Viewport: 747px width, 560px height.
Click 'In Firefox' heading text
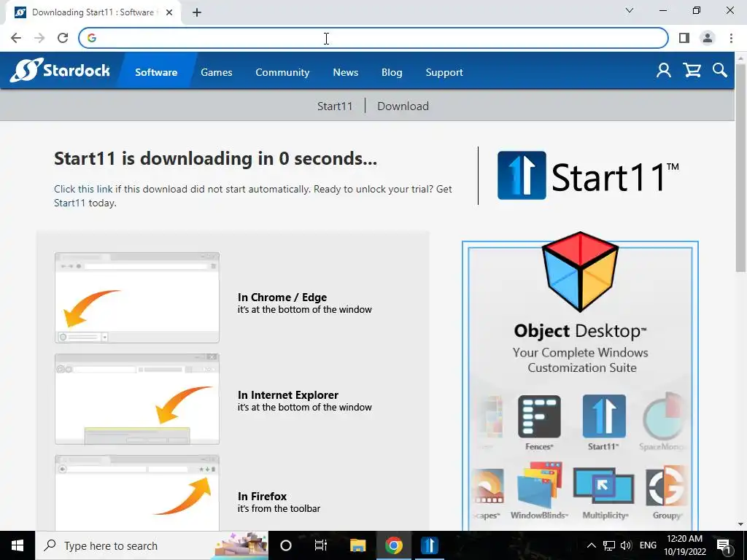coord(262,496)
